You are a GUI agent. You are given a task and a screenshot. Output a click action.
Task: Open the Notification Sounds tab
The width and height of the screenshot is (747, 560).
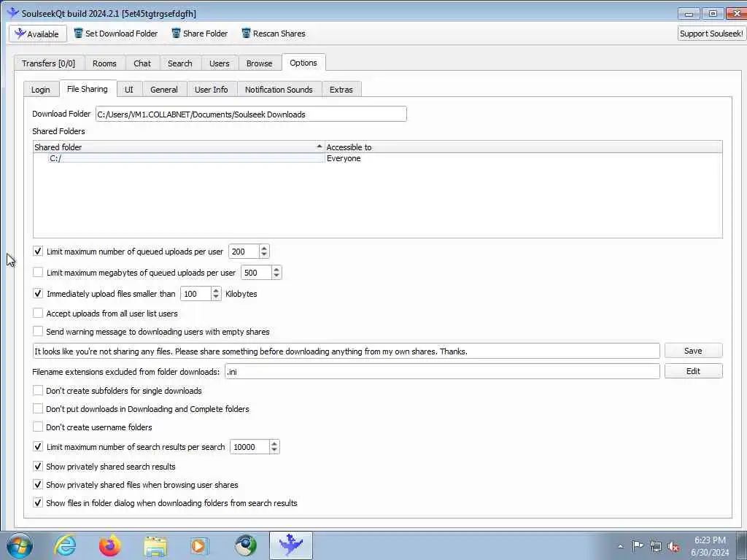pos(279,90)
